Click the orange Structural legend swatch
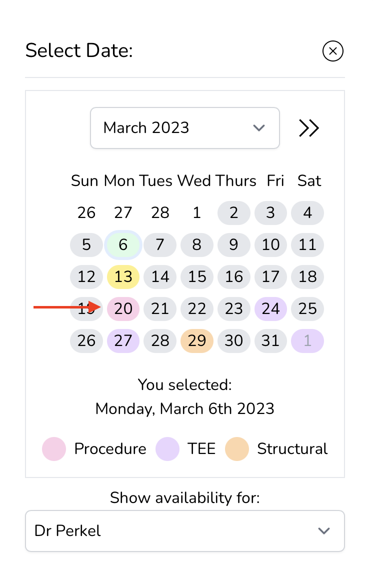 pyautogui.click(x=237, y=449)
